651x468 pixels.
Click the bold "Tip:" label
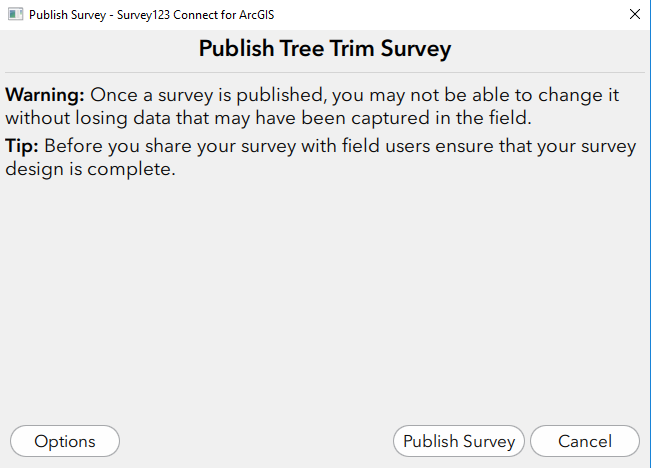(22, 146)
